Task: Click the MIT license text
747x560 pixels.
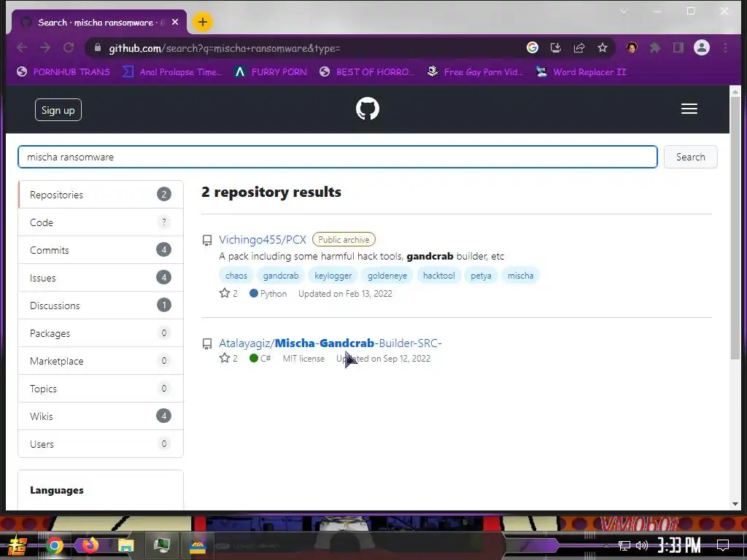Action: (303, 358)
